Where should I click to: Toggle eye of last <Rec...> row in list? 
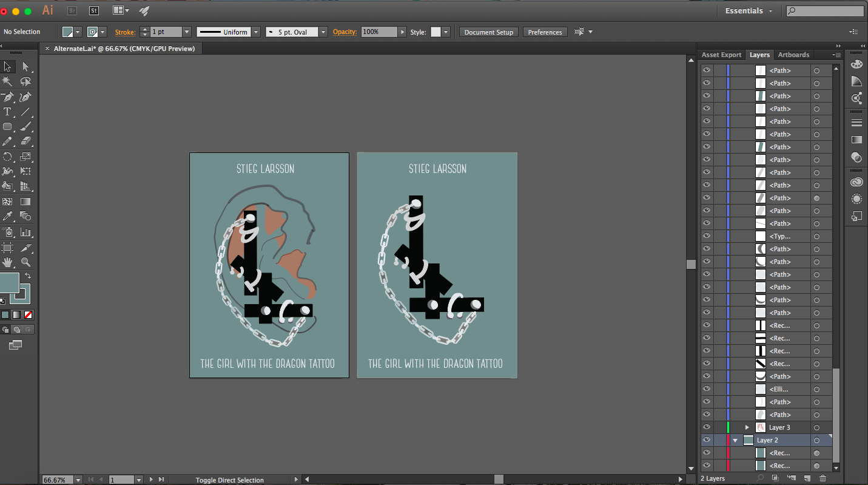click(707, 466)
